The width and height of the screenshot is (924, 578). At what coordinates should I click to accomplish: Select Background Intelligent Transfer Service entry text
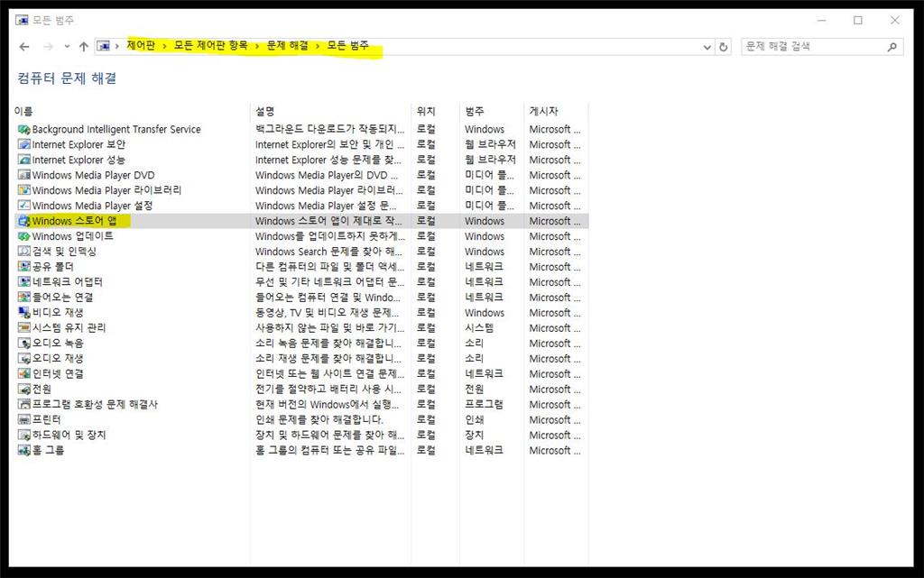116,130
